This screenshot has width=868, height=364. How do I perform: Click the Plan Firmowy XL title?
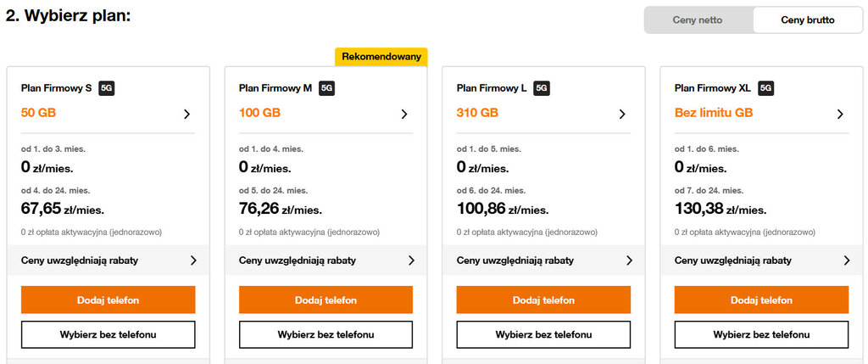click(712, 87)
